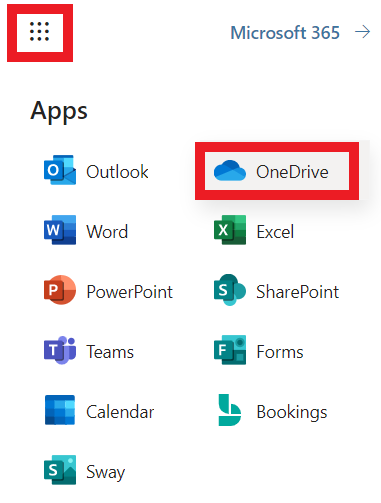Image resolution: width=381 pixels, height=503 pixels.
Task: Select the Outlook text label
Action: pos(117,172)
